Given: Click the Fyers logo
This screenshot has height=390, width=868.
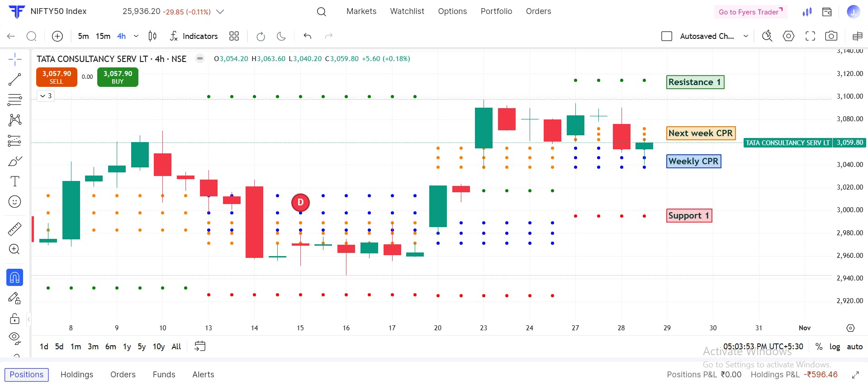Looking at the screenshot, I should (17, 11).
